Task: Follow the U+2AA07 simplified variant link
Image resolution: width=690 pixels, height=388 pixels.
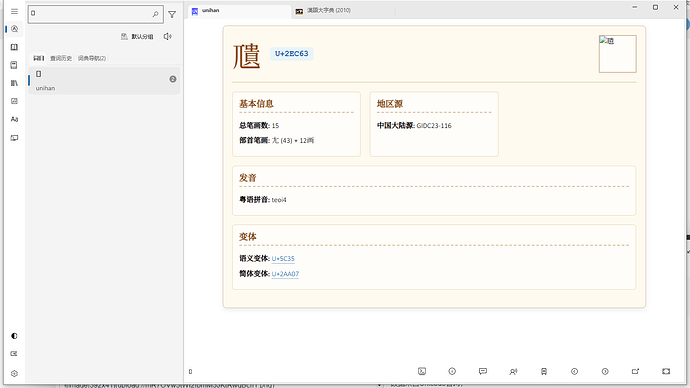Action: pos(285,274)
